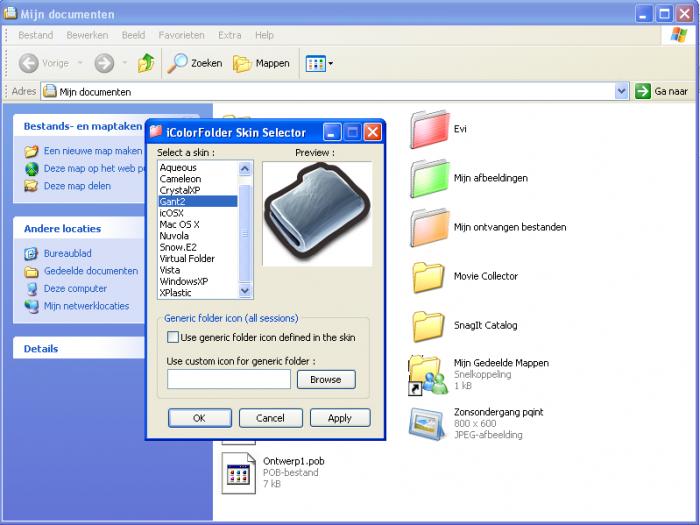This screenshot has width=700, height=525.
Task: Open the Mijn ontvangen bestanden folder icon
Action: click(428, 228)
